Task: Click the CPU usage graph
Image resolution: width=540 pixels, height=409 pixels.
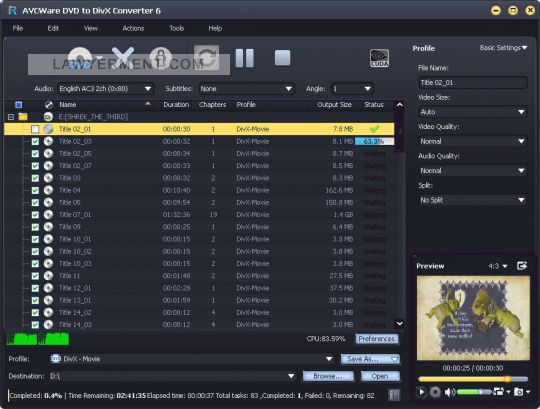Action: (38, 339)
